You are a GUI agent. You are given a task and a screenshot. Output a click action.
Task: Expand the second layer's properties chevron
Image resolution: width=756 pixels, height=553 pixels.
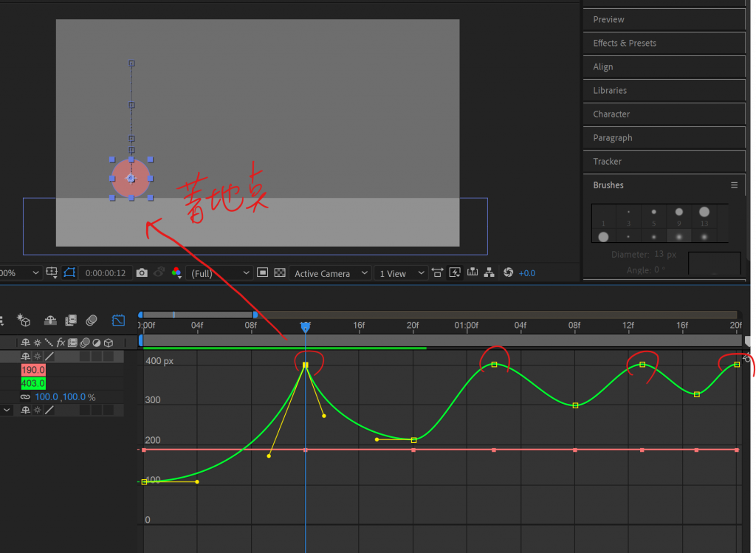tap(7, 411)
